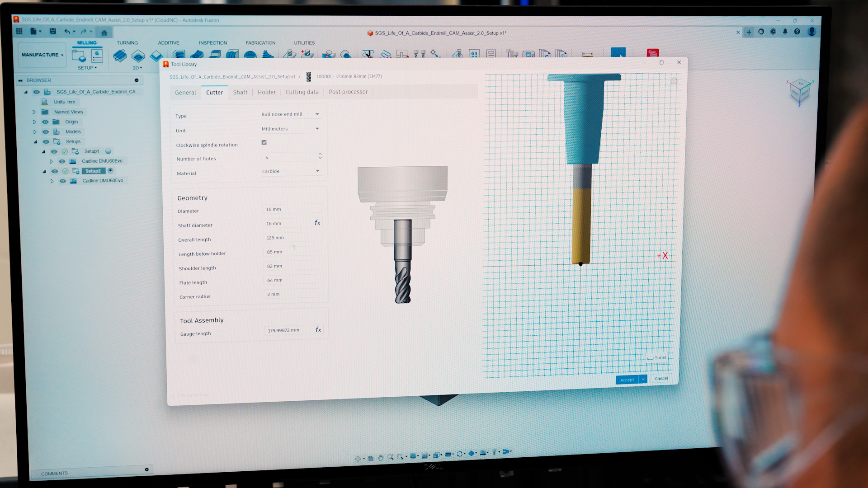Open the Home tab icon

[x=104, y=33]
